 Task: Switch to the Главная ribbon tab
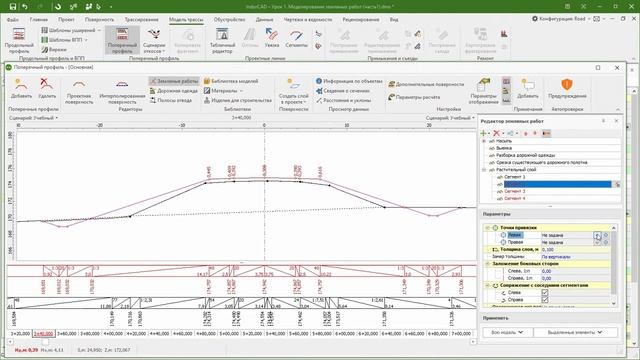coord(39,19)
